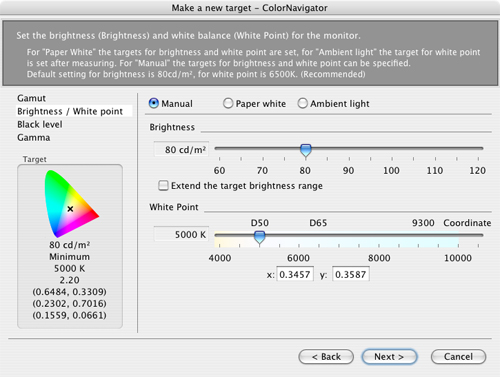Click the color gamut diagram in Target panel
500x377 pixels.
[x=72, y=204]
